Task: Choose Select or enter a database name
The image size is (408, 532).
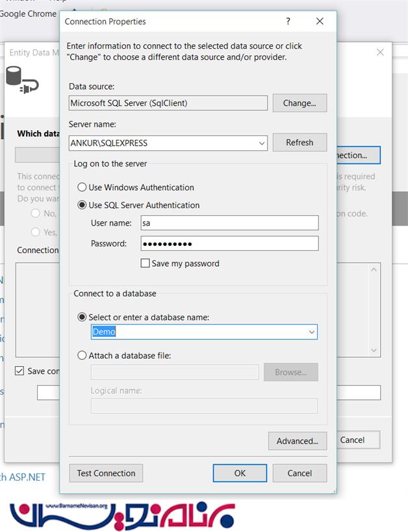Action: (83, 317)
